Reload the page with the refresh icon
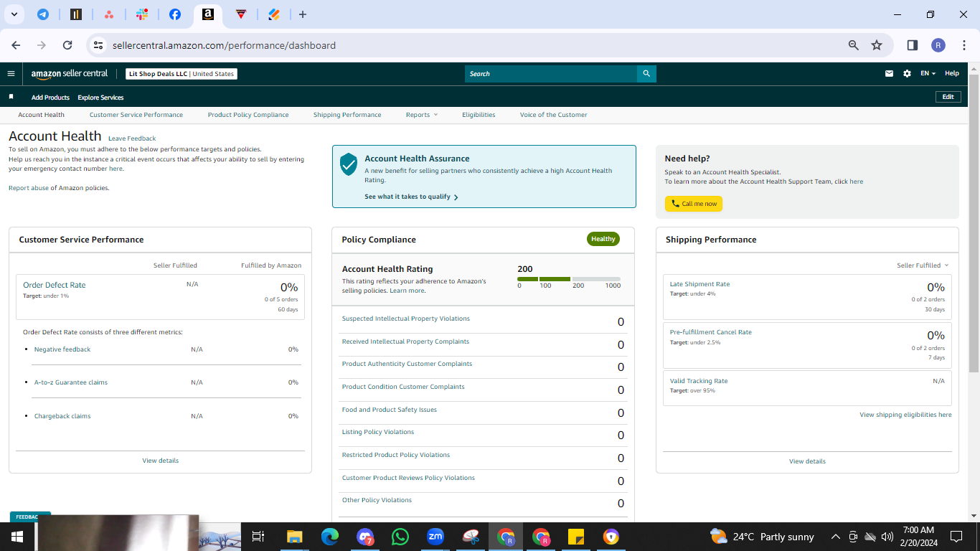This screenshot has width=980, height=551. point(67,45)
